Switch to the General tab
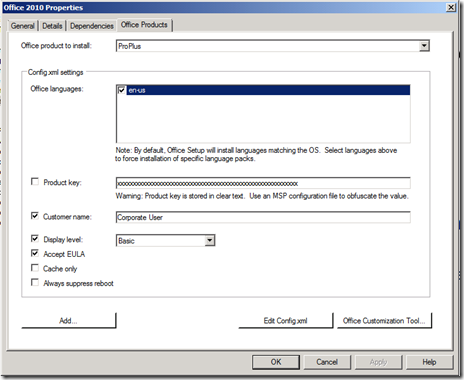 click(x=23, y=26)
